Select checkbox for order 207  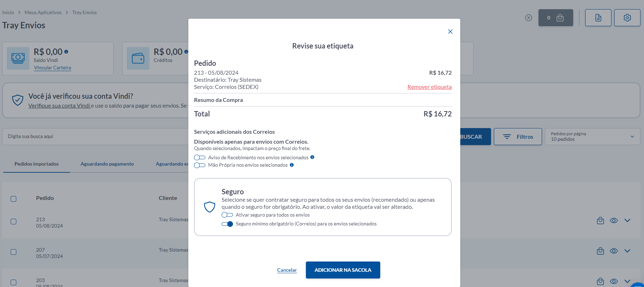coord(13,252)
